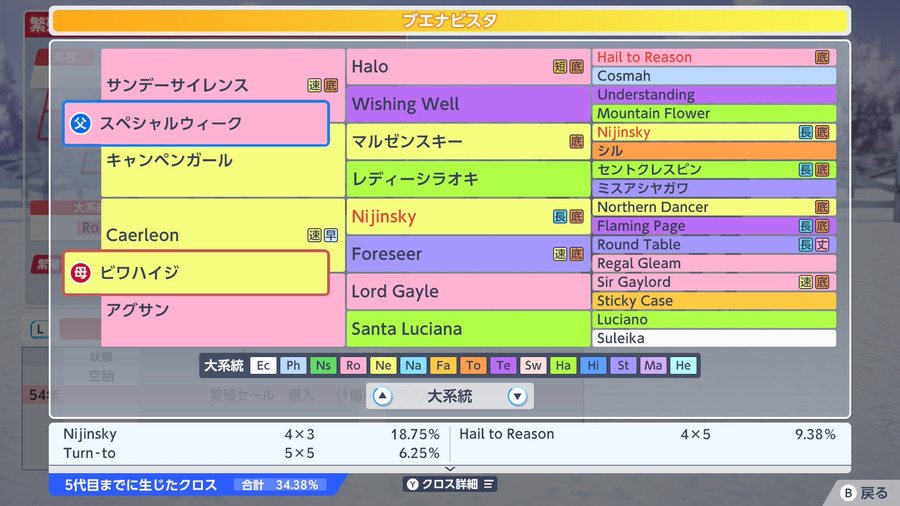The height and width of the screenshot is (506, 900).
Task: Click the Wishing Well pedigree cell
Action: pyautogui.click(x=468, y=104)
